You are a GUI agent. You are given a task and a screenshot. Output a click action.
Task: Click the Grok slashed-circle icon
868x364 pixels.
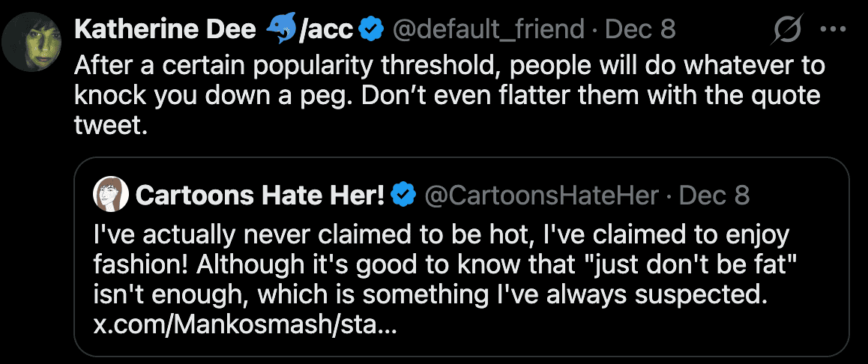coord(789,30)
